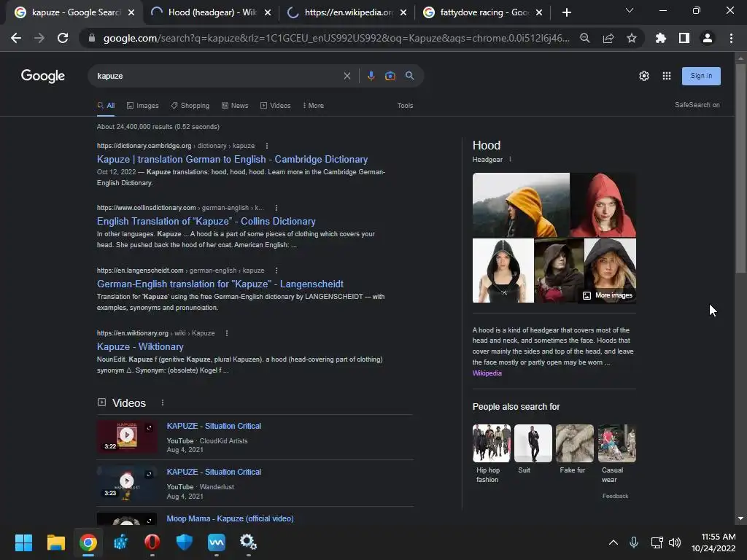Open the Tools search options
The image size is (747, 560).
click(405, 106)
